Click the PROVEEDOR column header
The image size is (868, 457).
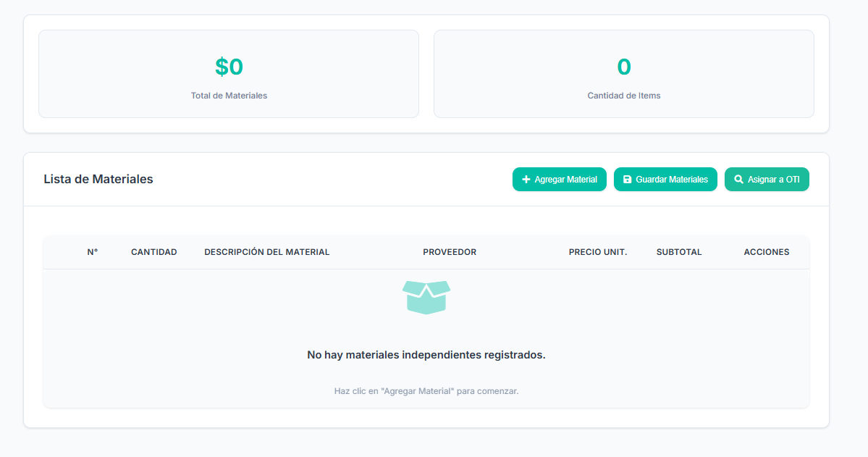point(450,252)
